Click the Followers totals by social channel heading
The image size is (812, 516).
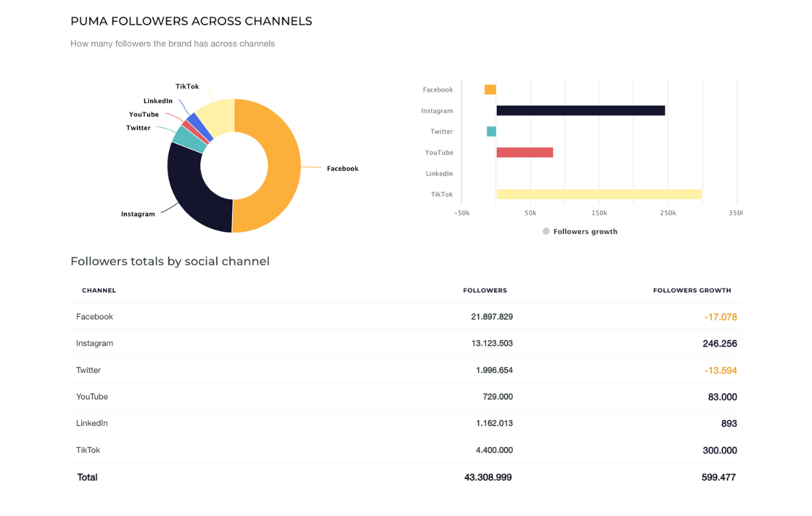click(170, 261)
